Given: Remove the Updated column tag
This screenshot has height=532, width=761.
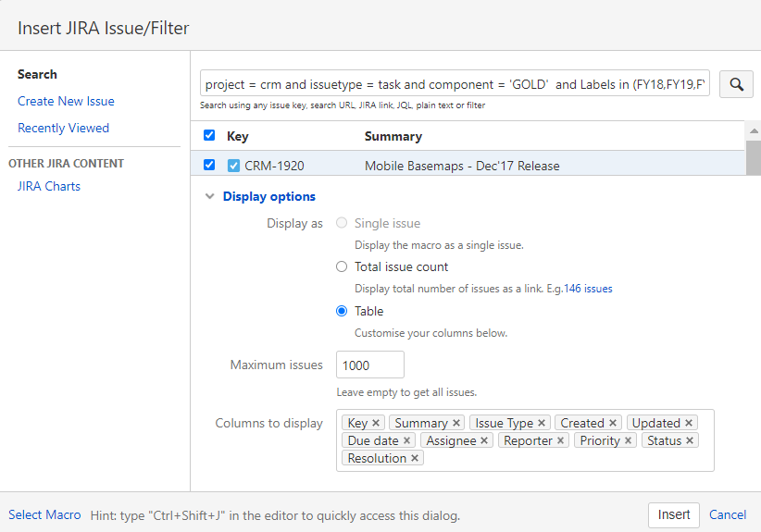Looking at the screenshot, I should pos(689,423).
